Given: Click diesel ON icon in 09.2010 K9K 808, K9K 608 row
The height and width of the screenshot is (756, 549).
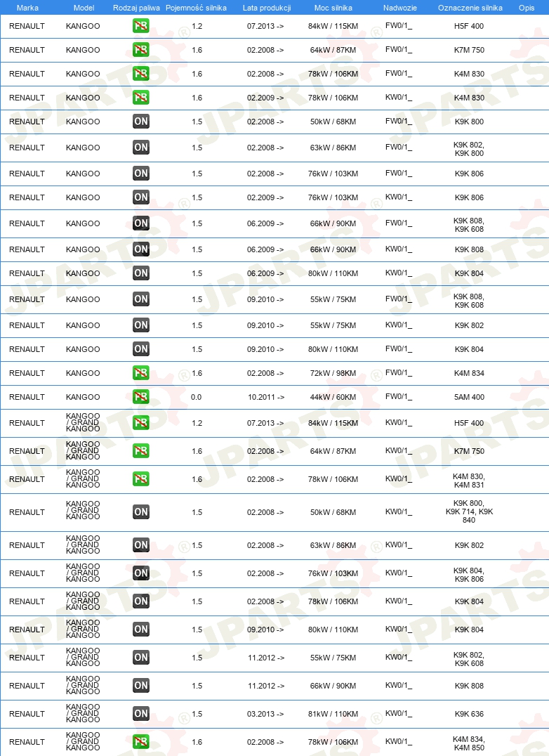Looking at the screenshot, I should pos(141,299).
